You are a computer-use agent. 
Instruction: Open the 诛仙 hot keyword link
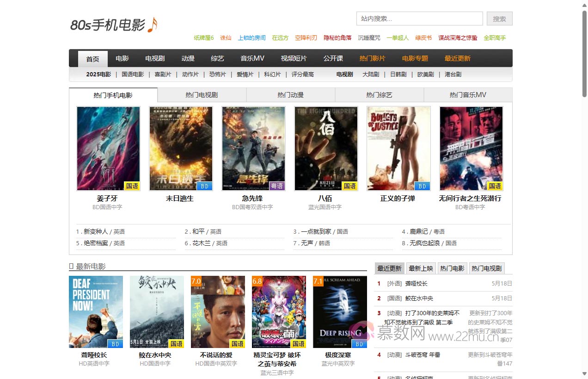click(x=226, y=38)
